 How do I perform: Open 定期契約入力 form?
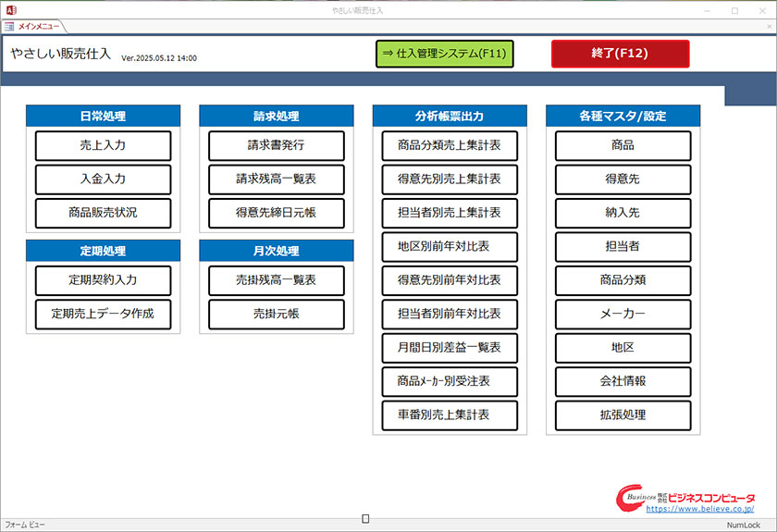(103, 280)
